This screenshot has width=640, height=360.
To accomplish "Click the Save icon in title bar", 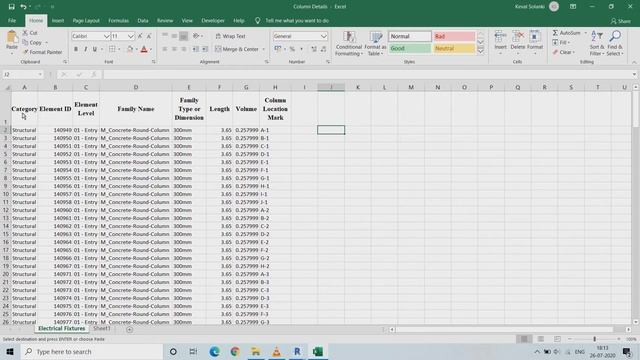I will (11, 7).
